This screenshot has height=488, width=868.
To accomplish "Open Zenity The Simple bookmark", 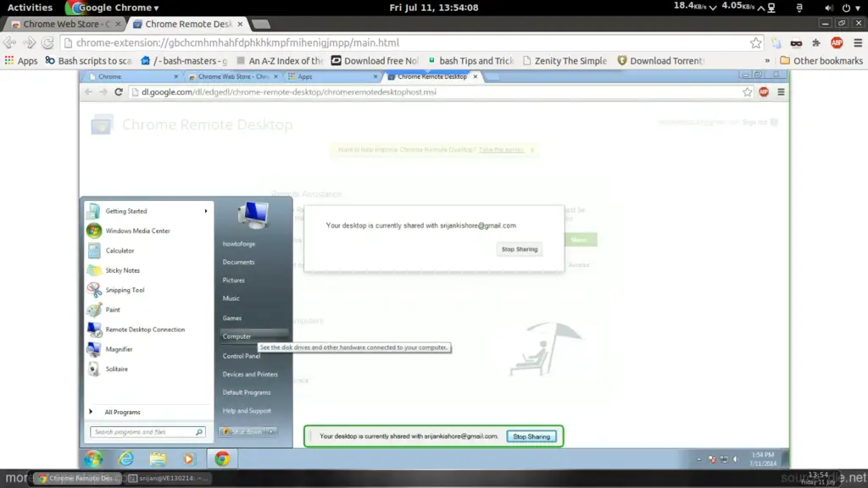I will 565,61.
